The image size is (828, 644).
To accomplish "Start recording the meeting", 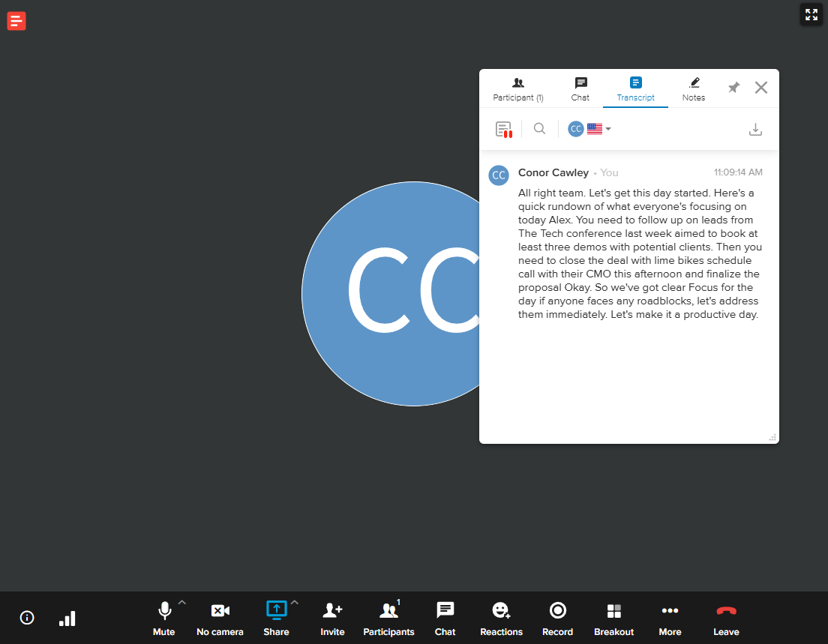I will pos(557,611).
